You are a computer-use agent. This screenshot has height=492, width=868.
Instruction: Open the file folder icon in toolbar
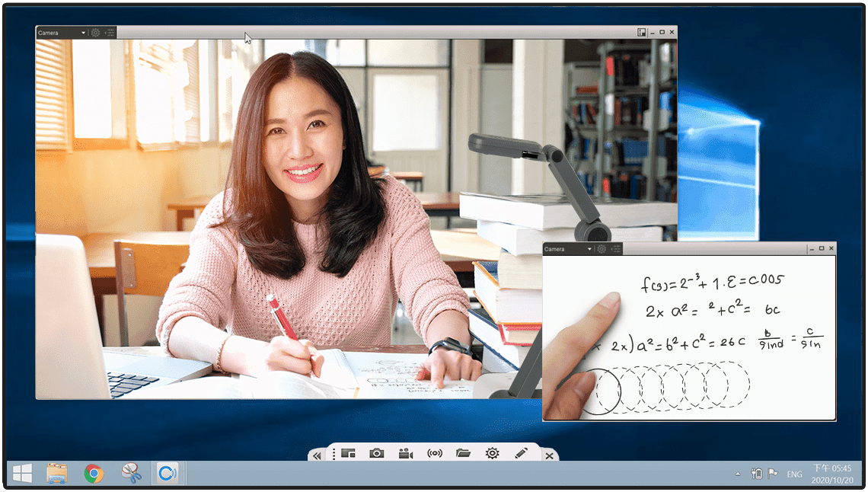(x=464, y=454)
